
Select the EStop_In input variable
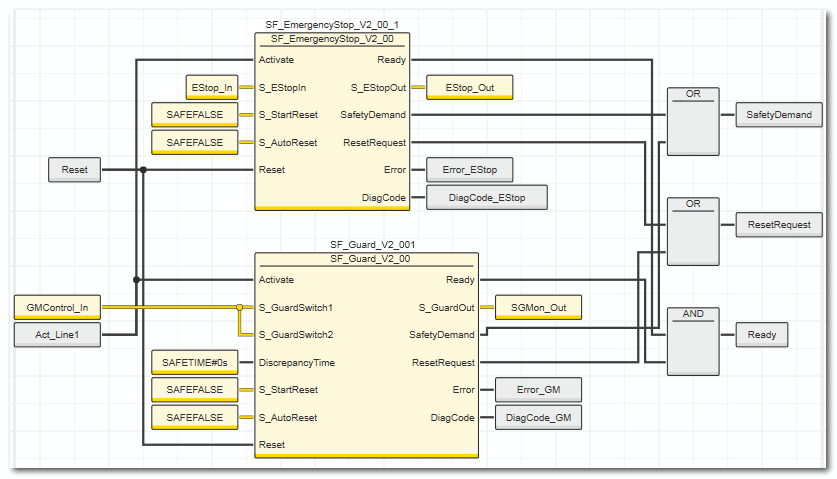[212, 88]
